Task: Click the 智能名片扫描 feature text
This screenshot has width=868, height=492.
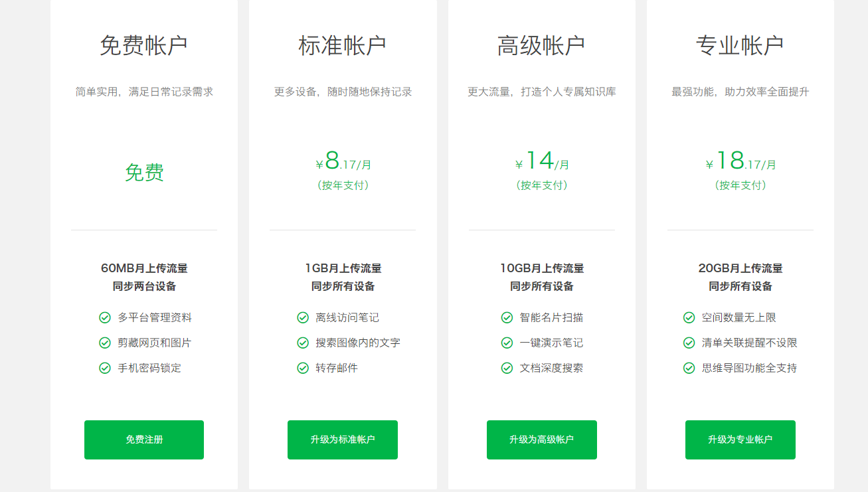Action: coord(551,317)
